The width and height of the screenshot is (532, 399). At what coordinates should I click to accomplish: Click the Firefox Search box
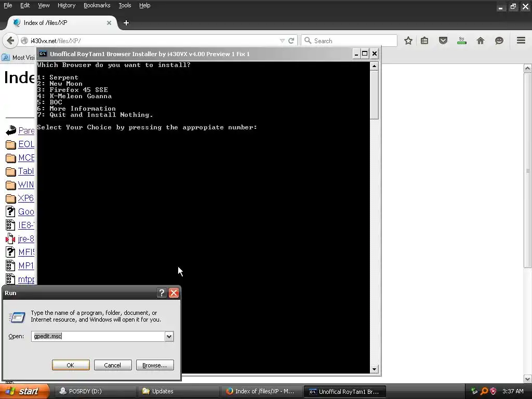point(349,41)
